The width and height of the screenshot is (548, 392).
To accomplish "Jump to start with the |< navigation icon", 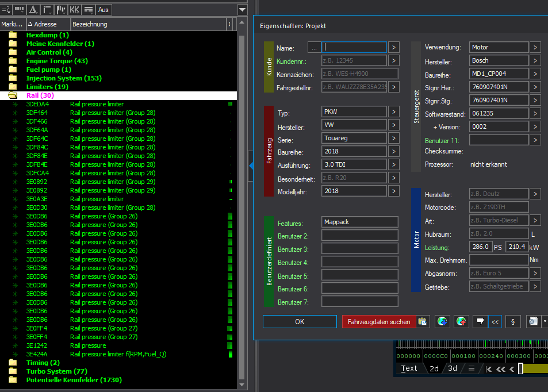I will [488, 368].
